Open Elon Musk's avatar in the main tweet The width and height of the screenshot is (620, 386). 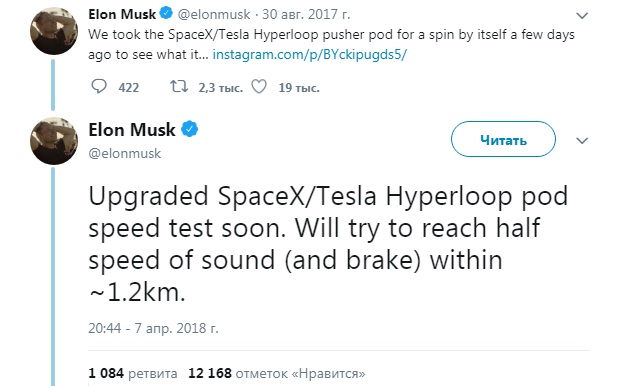(54, 141)
